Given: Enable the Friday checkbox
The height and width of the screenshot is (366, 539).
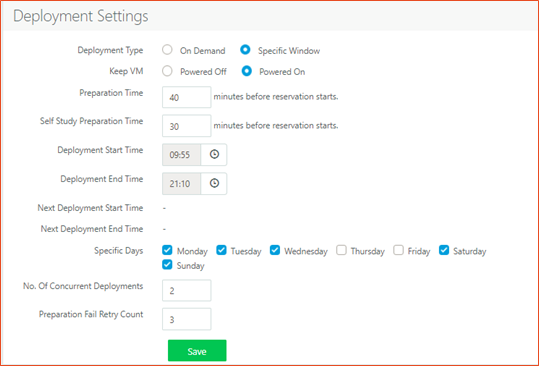Looking at the screenshot, I should pos(398,250).
